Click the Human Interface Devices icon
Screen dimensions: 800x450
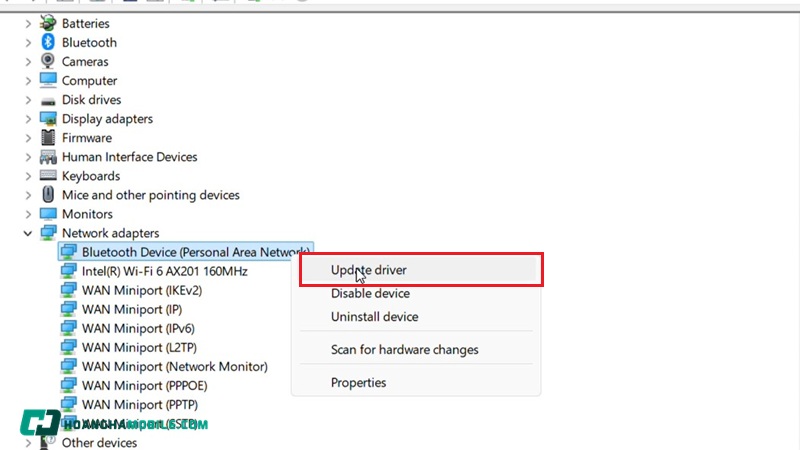48,157
